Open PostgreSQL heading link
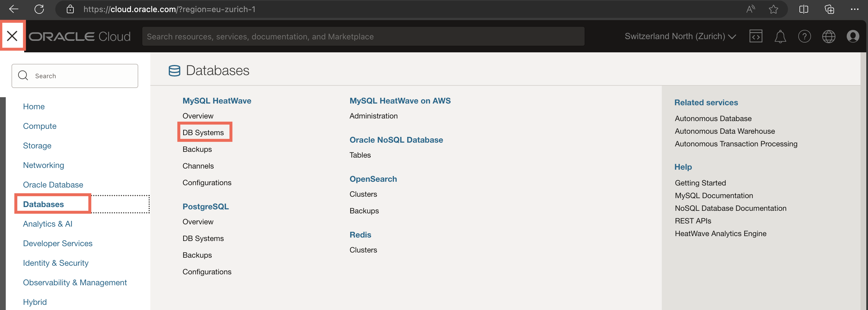The width and height of the screenshot is (868, 310). pyautogui.click(x=206, y=206)
